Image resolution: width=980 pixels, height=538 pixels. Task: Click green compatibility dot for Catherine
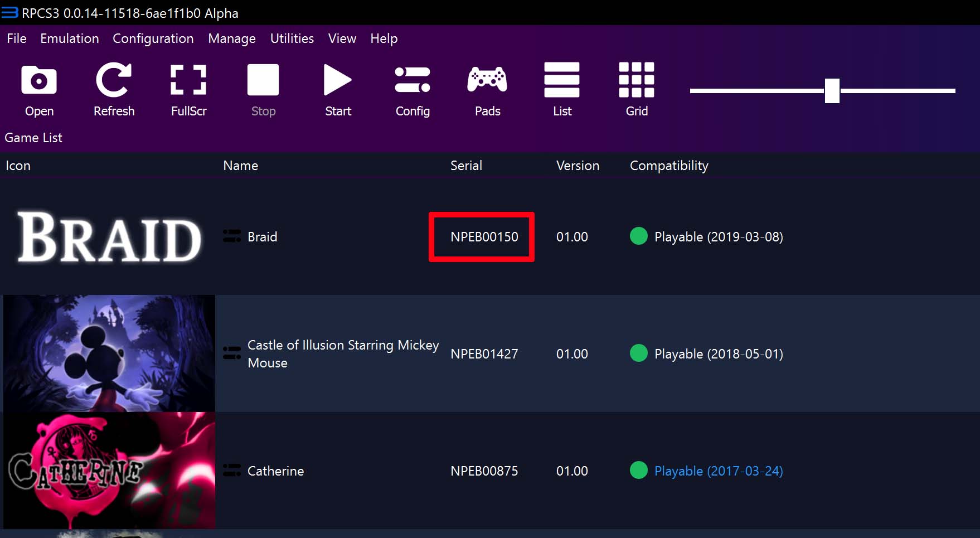638,470
